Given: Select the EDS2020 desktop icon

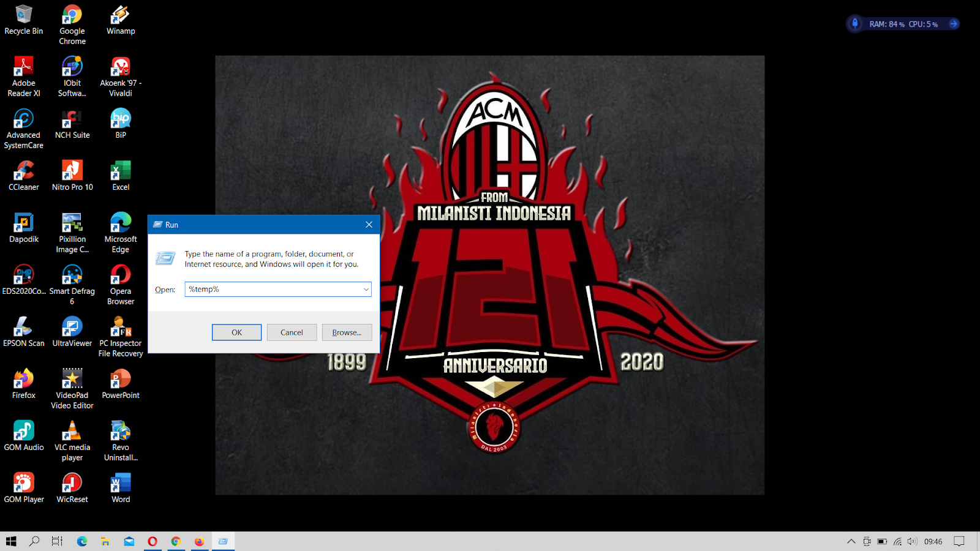Looking at the screenshot, I should point(23,280).
